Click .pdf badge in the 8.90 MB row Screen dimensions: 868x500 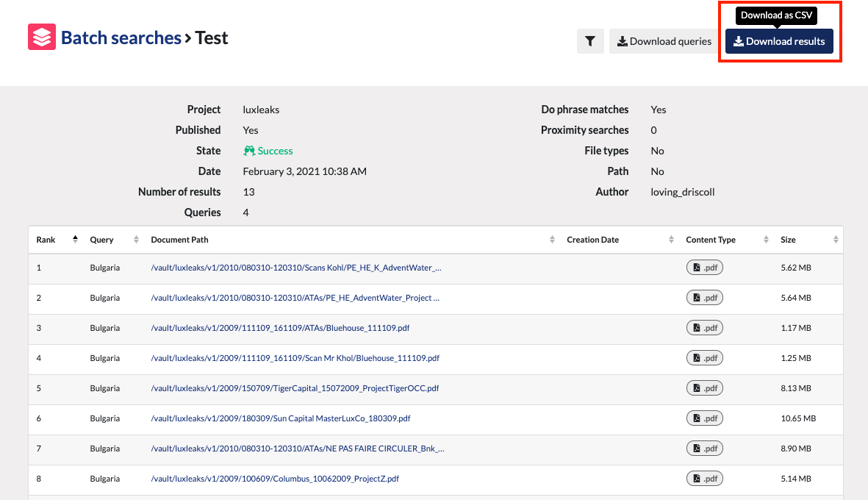[x=705, y=449]
